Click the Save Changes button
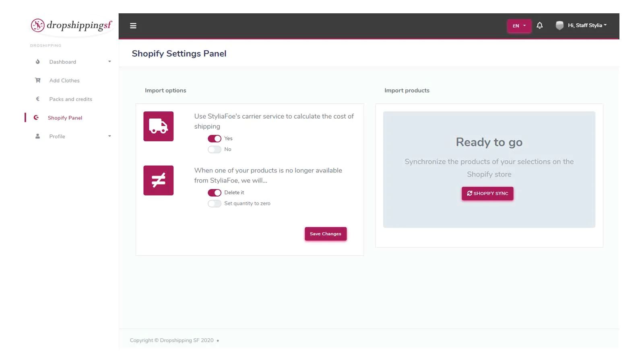The height and width of the screenshot is (362, 644). (x=326, y=234)
